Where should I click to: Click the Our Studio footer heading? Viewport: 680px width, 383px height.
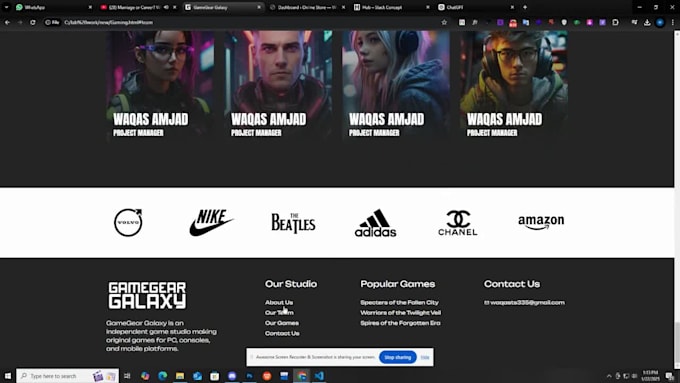[291, 284]
